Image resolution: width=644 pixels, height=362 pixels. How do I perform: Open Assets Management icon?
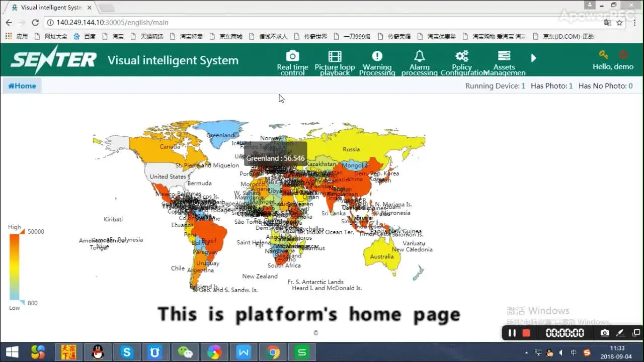[504, 56]
